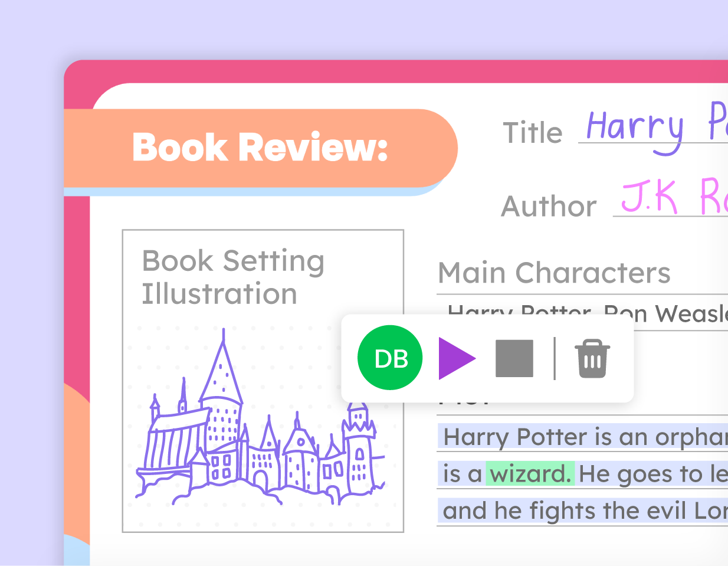Click the "Author" label
This screenshot has width=728, height=566.
click(x=549, y=207)
